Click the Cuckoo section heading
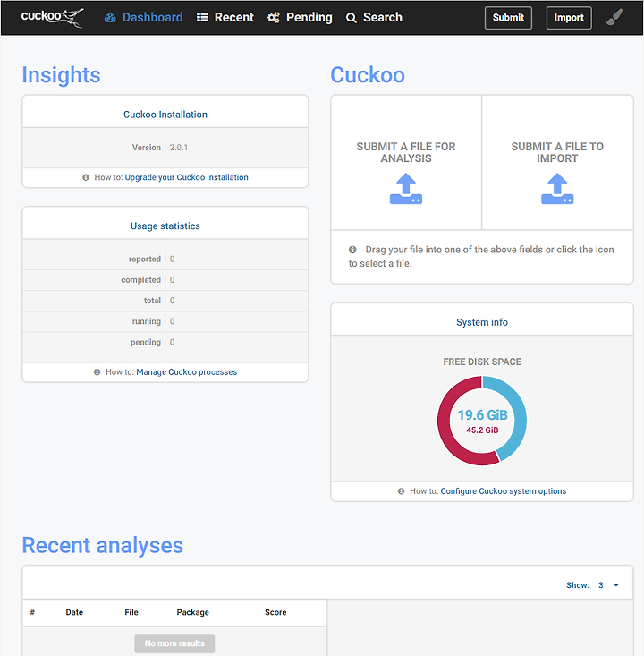This screenshot has width=644, height=656. coord(368,75)
